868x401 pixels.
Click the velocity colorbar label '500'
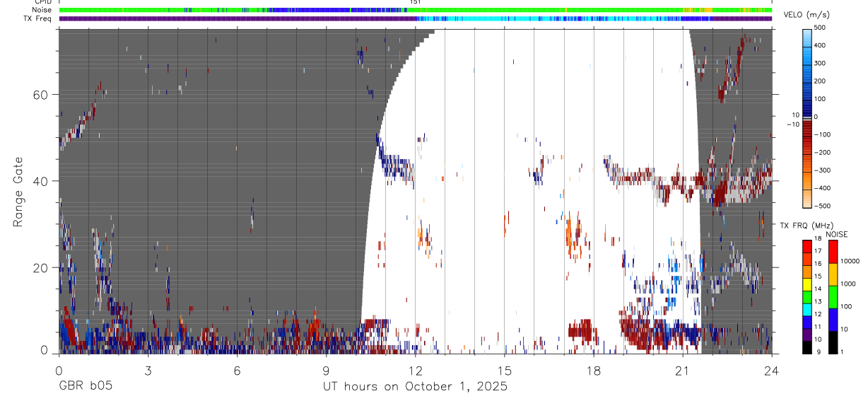[821, 28]
